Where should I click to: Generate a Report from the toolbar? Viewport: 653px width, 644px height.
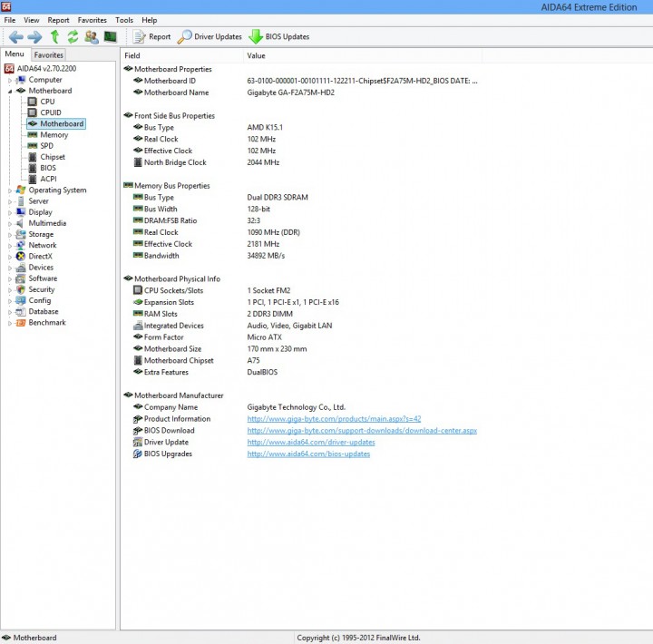pyautogui.click(x=151, y=36)
